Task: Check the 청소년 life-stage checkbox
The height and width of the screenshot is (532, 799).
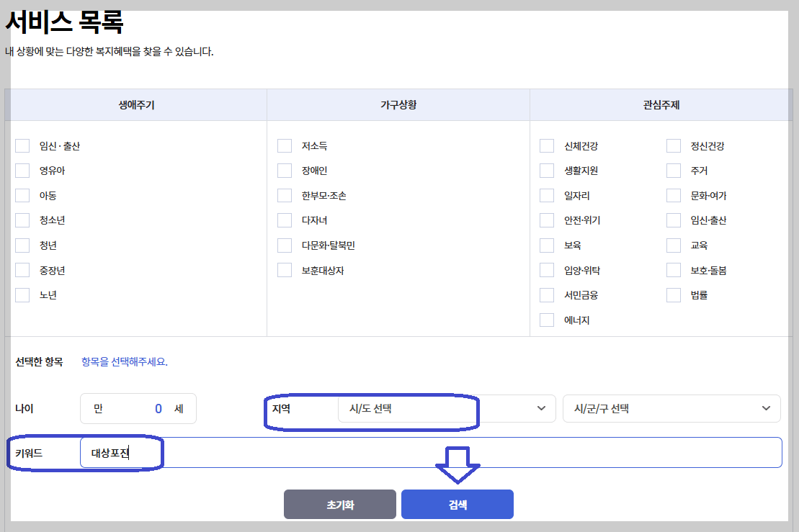Action: [x=22, y=220]
